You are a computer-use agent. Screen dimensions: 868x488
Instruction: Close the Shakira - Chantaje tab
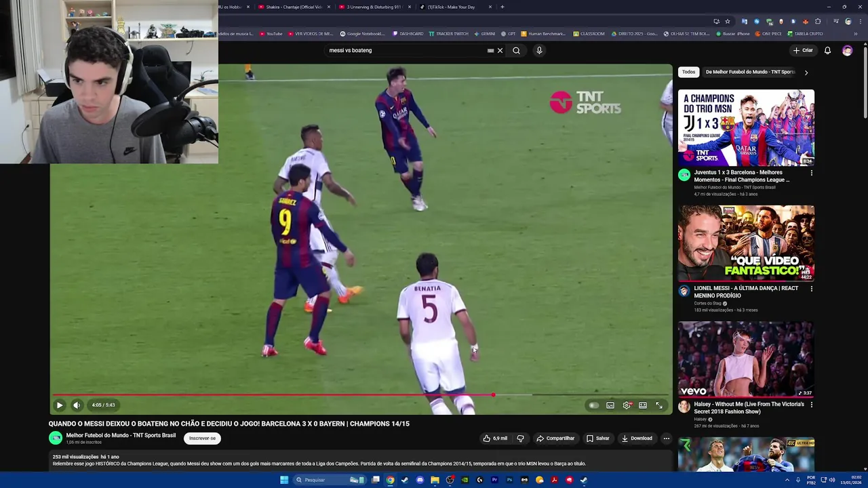(x=329, y=7)
